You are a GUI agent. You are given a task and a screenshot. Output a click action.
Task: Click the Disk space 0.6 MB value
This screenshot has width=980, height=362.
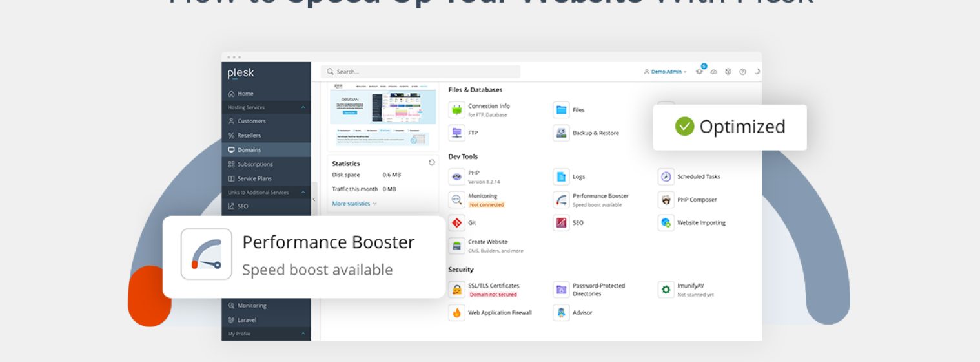click(392, 175)
